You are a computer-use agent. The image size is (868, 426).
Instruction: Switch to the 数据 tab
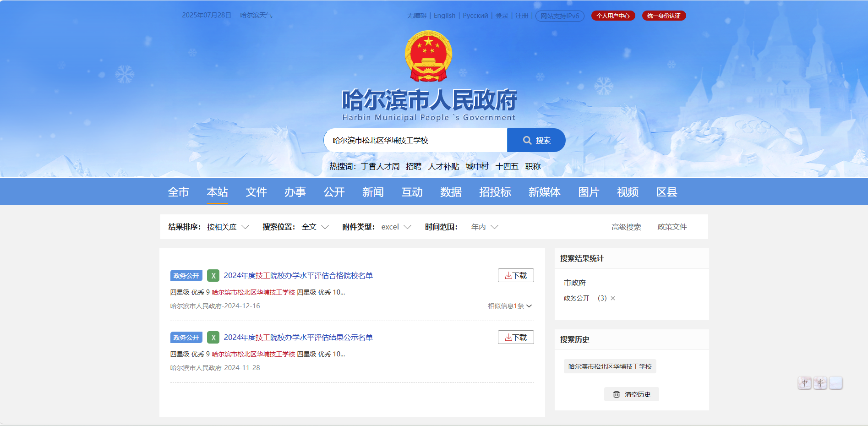click(x=451, y=192)
